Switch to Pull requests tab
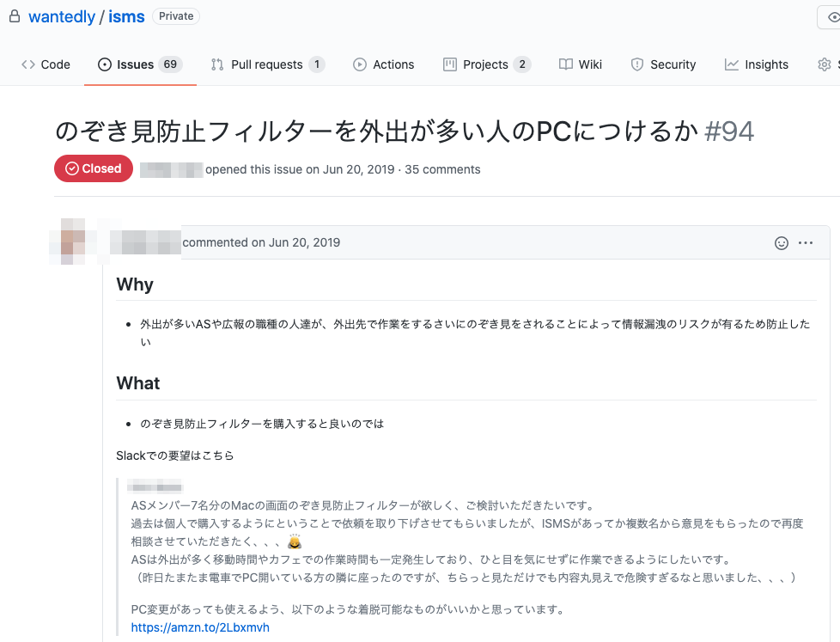Screen dimensions: 840x642 coord(267,64)
